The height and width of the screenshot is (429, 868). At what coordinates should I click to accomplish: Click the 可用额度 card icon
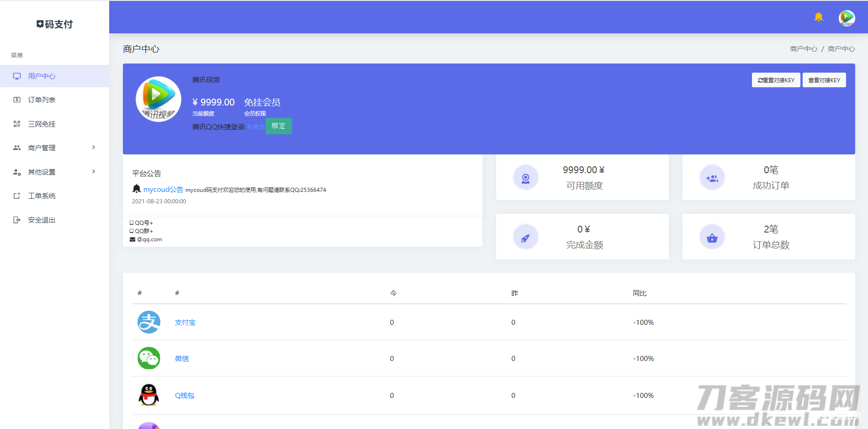point(526,177)
